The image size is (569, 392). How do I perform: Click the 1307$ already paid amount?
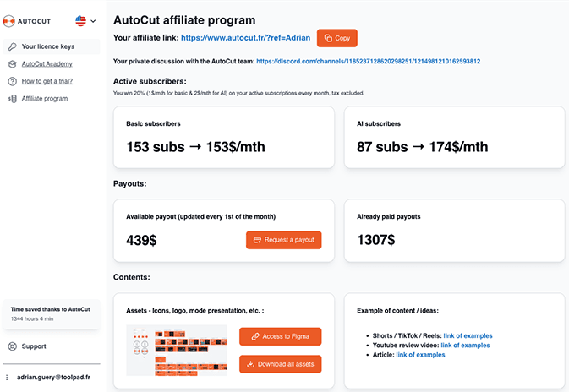click(376, 240)
